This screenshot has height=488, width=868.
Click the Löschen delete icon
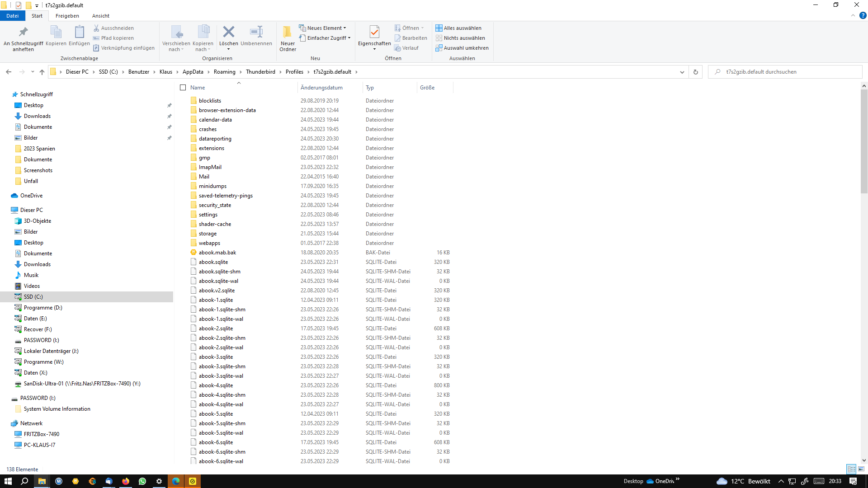coord(228,33)
